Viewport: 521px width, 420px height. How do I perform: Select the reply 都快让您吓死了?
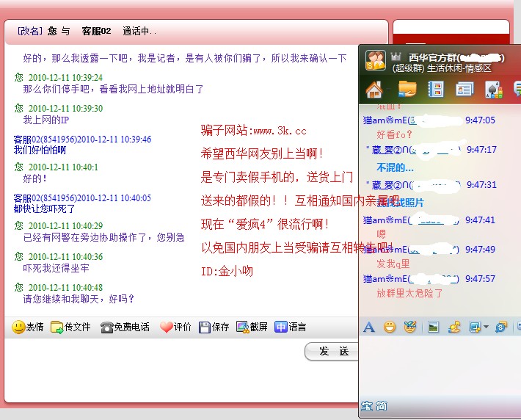[x=44, y=209]
